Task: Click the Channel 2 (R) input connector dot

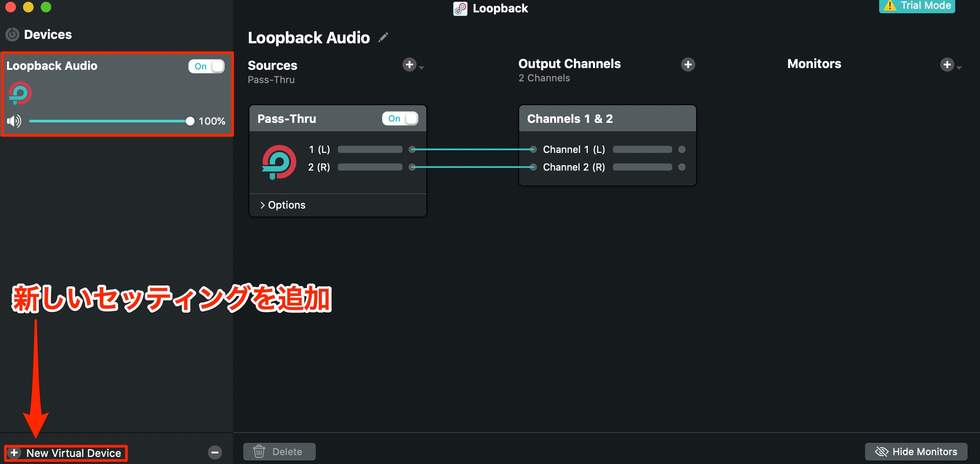Action: pyautogui.click(x=533, y=167)
